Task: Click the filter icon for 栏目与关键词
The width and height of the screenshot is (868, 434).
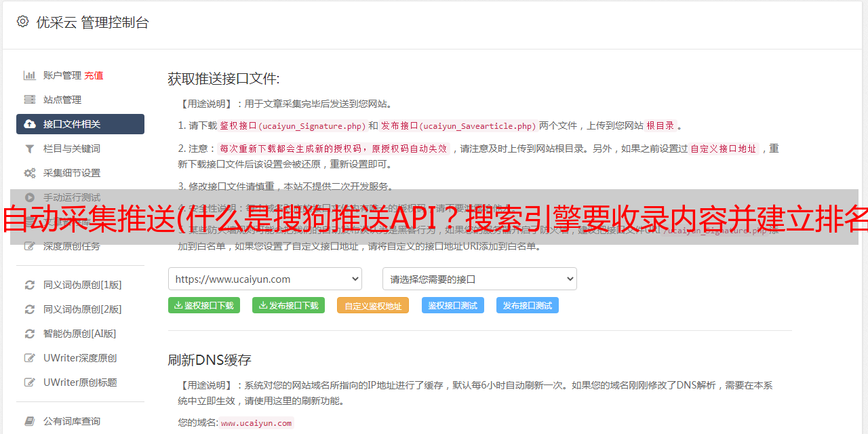Action: point(30,149)
